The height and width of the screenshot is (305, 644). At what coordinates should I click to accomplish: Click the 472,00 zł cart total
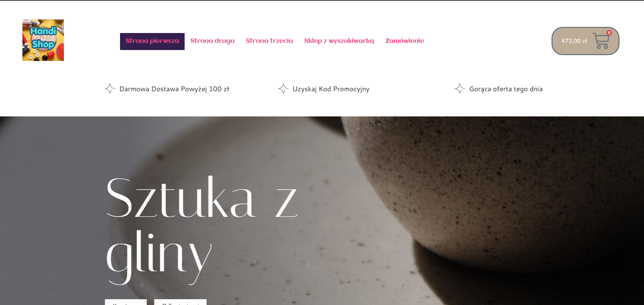pyautogui.click(x=574, y=41)
